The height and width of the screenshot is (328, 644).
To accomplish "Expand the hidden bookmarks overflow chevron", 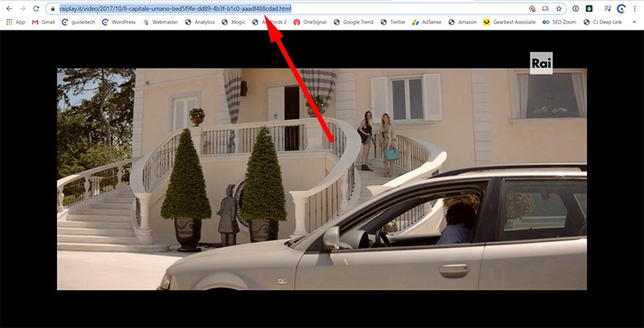I will [634, 23].
